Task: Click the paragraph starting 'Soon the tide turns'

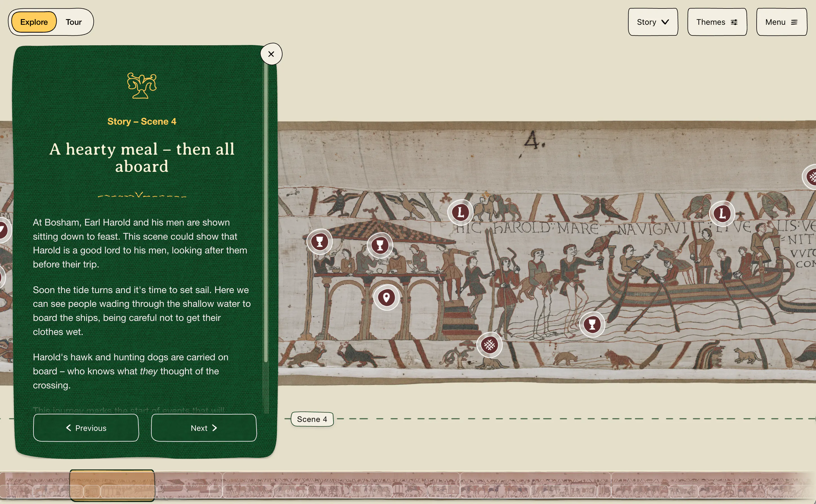Action: click(142, 311)
